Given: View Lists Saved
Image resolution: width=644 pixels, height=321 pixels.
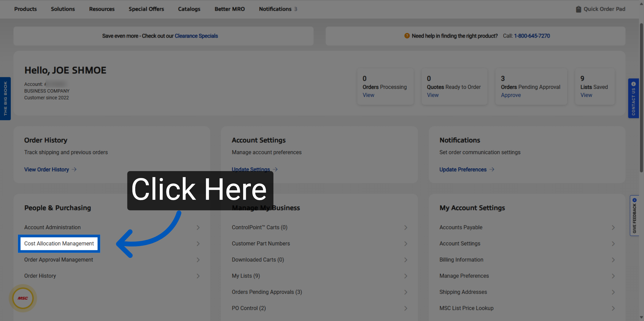Looking at the screenshot, I should click(586, 95).
